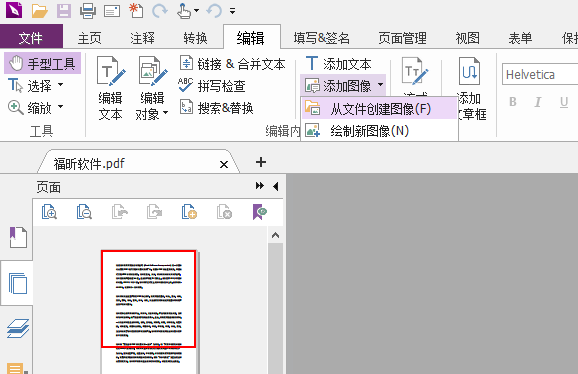The height and width of the screenshot is (374, 578).
Task: Click the insert page icon
Action: (x=189, y=212)
